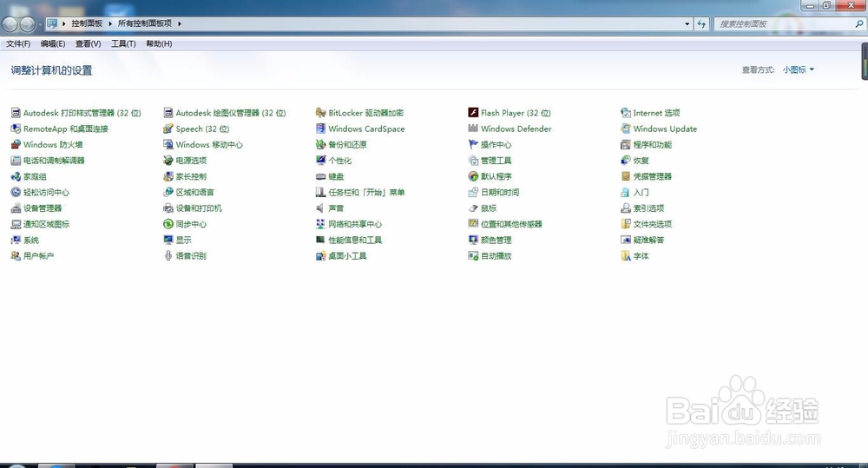The width and height of the screenshot is (868, 468).
Task: Open the 个性化 link
Action: [340, 161]
